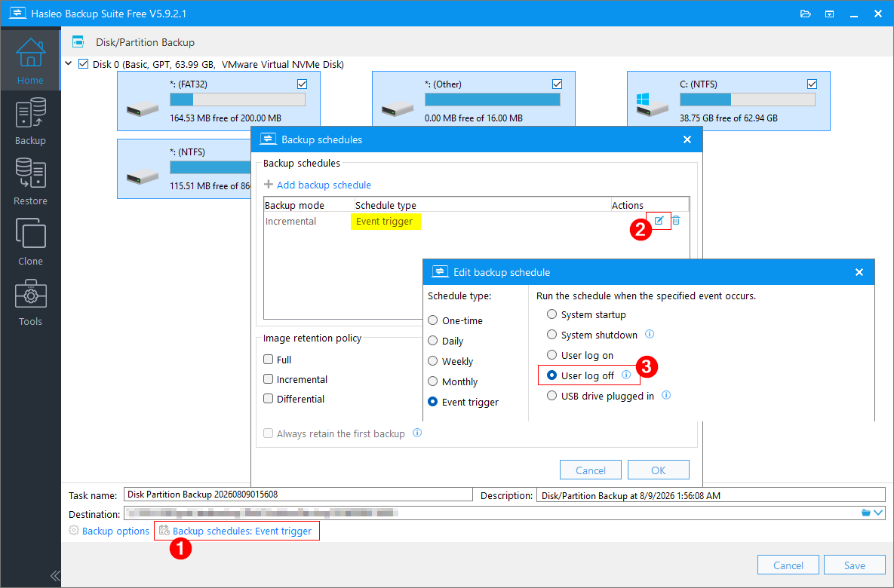Open the Tools section in sidebar
The width and height of the screenshot is (894, 588).
click(x=30, y=302)
